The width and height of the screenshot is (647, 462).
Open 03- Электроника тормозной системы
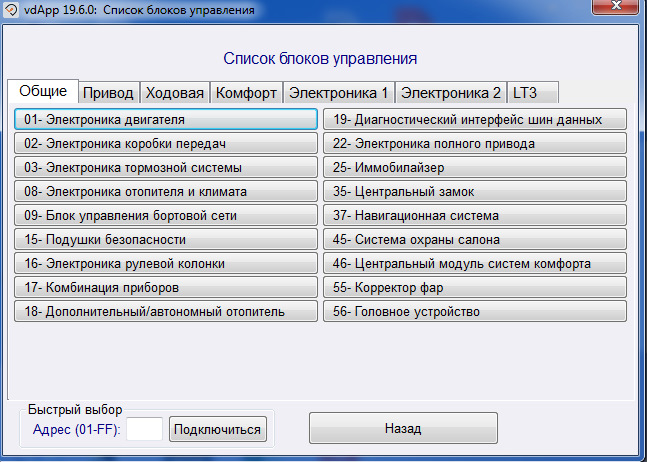166,167
